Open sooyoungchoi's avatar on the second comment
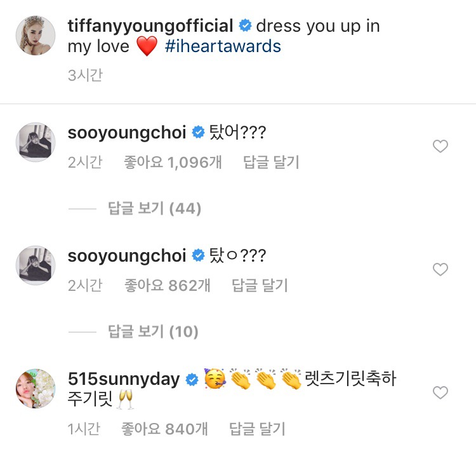 [36, 265]
